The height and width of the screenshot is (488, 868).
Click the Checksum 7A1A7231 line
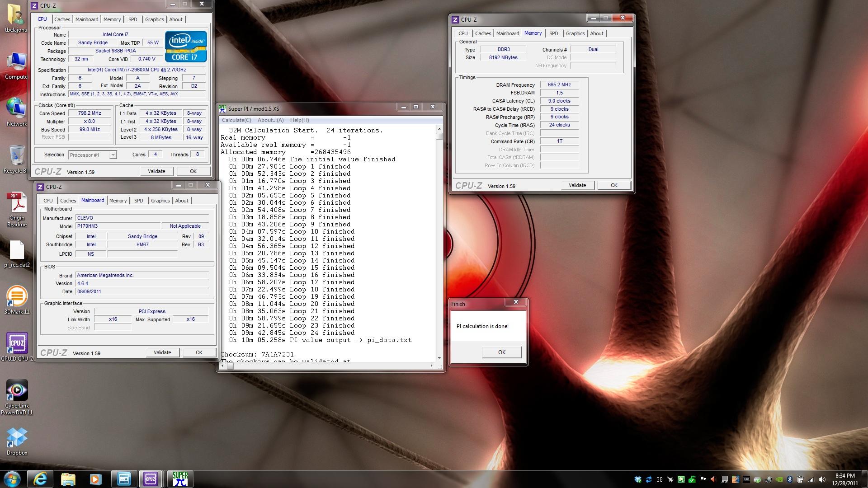(x=257, y=355)
